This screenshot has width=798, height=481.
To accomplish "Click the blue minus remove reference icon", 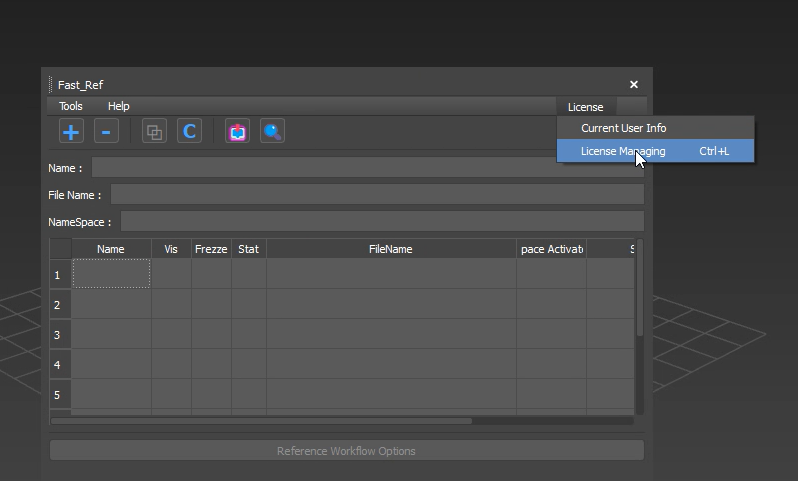I will [x=106, y=131].
